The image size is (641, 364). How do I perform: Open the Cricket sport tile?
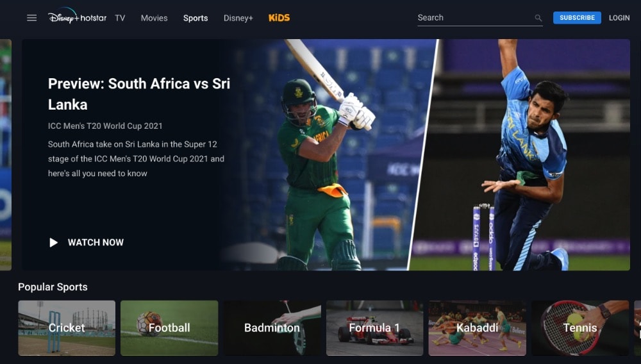(x=67, y=328)
